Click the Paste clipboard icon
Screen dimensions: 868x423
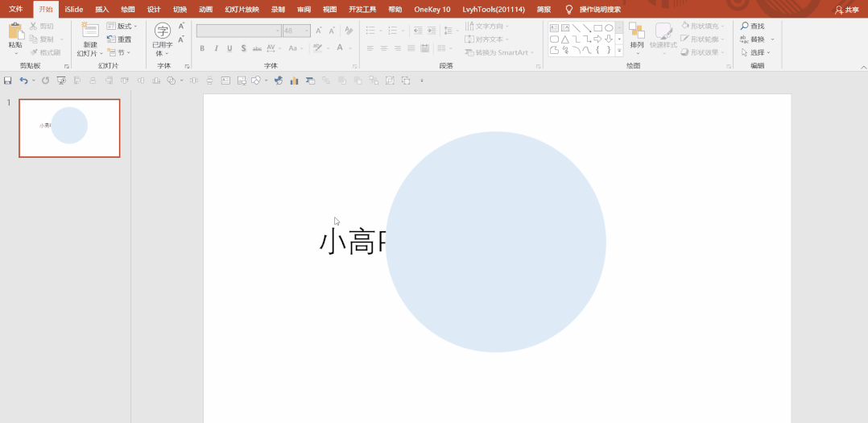15,31
